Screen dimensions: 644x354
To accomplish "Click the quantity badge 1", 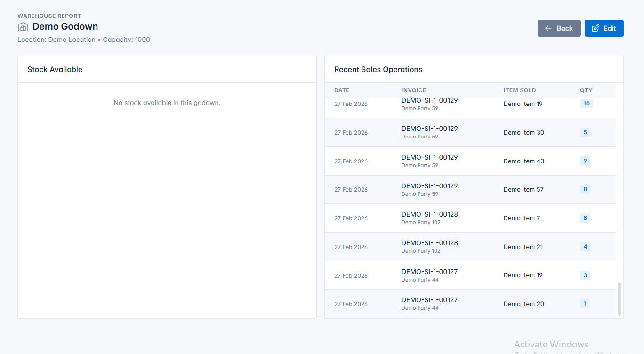I will pyautogui.click(x=585, y=304).
